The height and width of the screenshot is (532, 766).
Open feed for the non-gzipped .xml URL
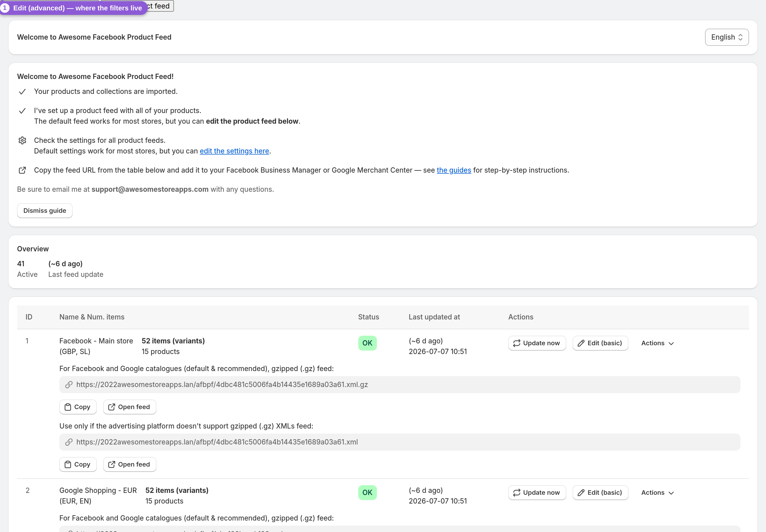click(x=130, y=464)
